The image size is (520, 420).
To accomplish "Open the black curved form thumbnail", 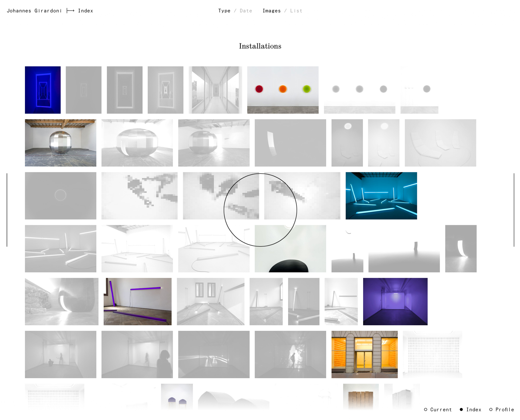I will (x=290, y=249).
